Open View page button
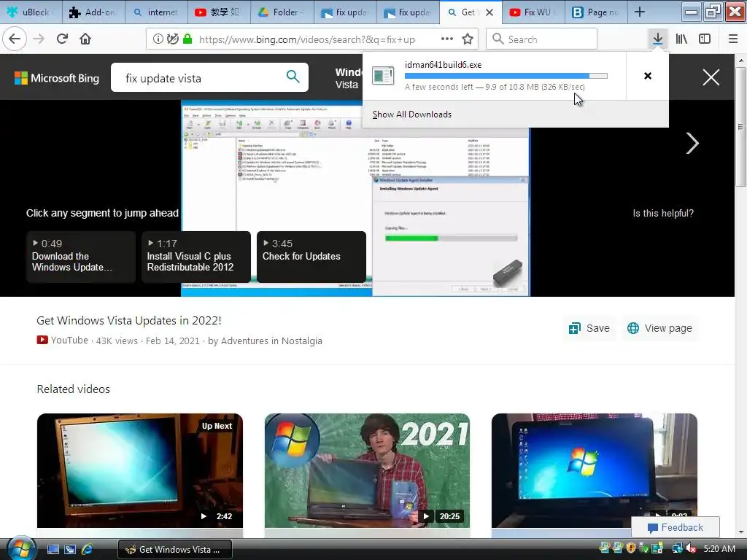This screenshot has width=747, height=560. click(659, 328)
